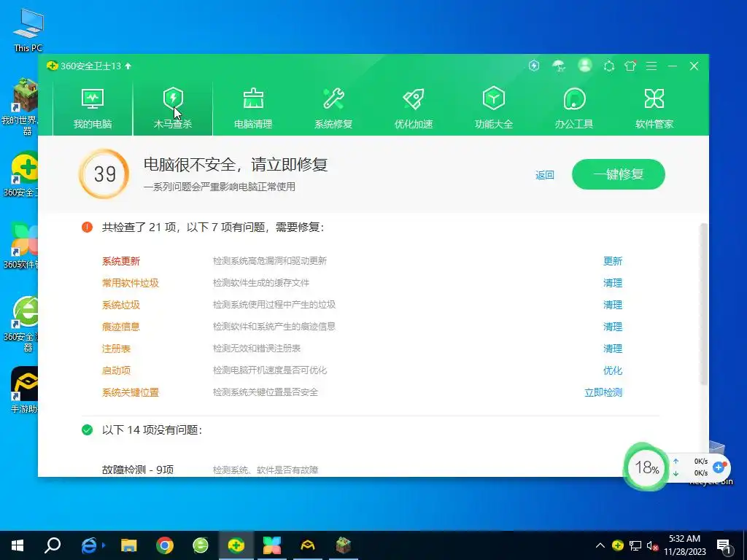Click the muted volume tray icon
747x560 pixels.
click(653, 545)
